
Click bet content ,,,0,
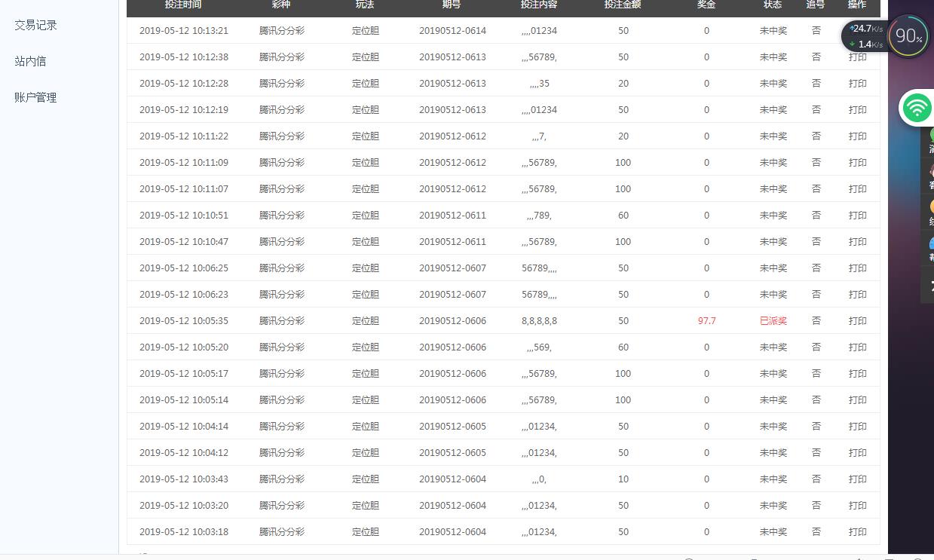539,479
